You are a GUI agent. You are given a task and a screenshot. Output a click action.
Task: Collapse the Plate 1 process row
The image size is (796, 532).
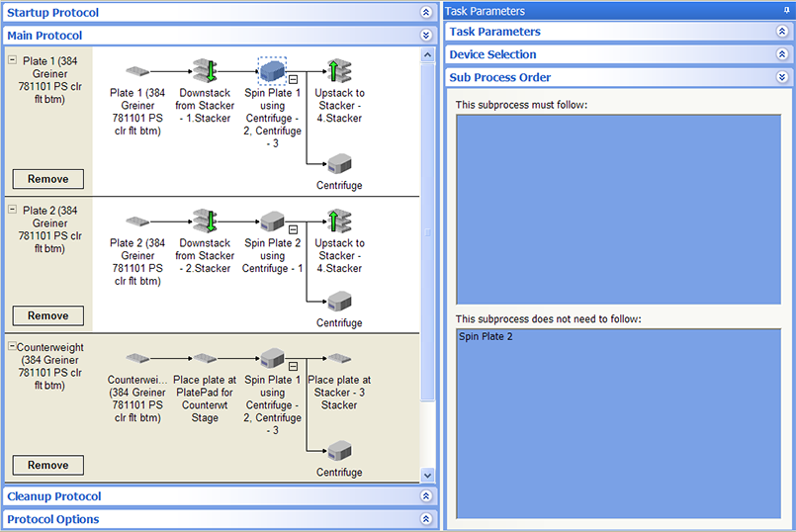12,60
